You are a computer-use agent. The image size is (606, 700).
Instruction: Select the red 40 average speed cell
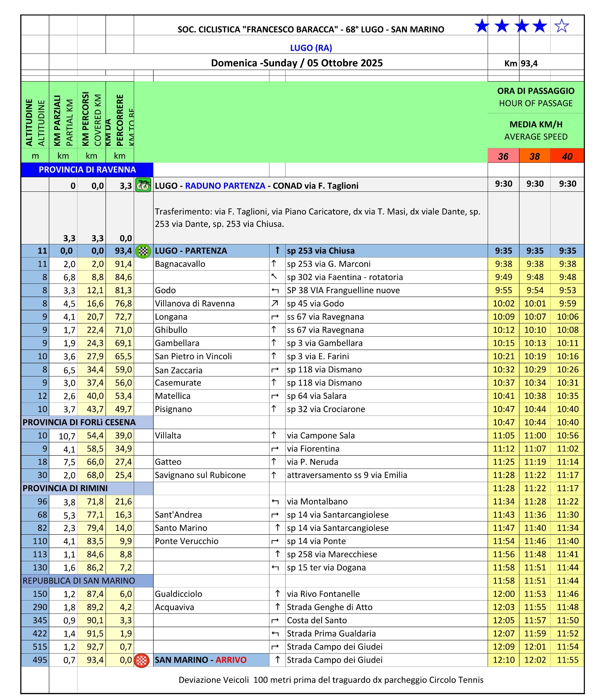coord(567,156)
